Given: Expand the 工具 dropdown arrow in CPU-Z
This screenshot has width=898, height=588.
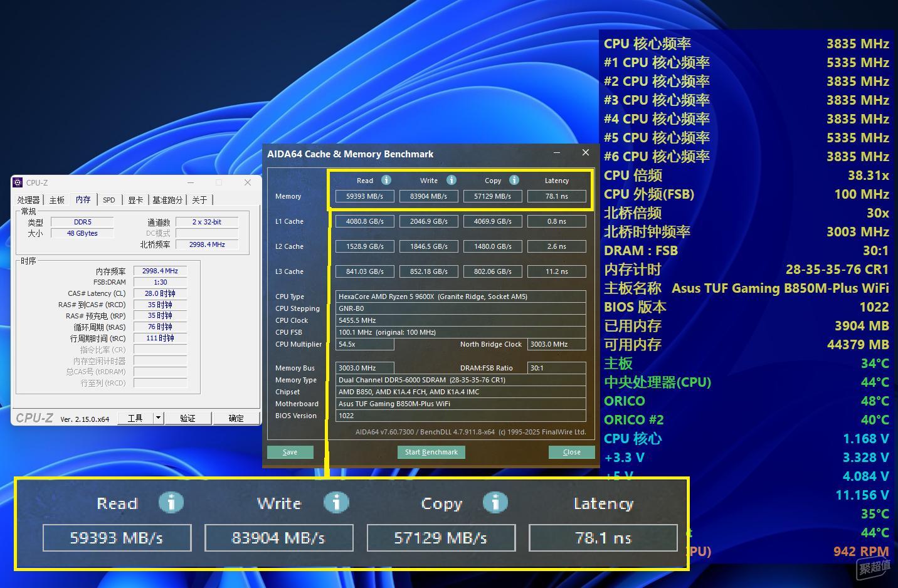Looking at the screenshot, I should [159, 418].
